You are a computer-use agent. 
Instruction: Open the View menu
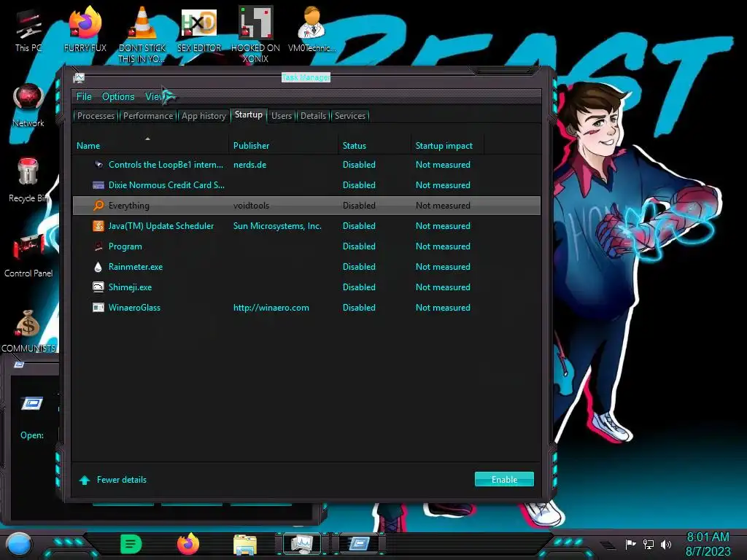155,97
